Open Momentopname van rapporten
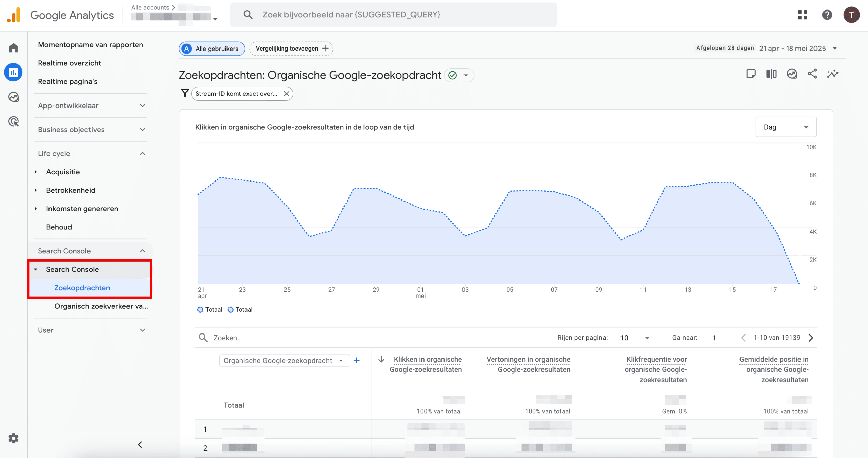This screenshot has height=458, width=868. (x=91, y=45)
